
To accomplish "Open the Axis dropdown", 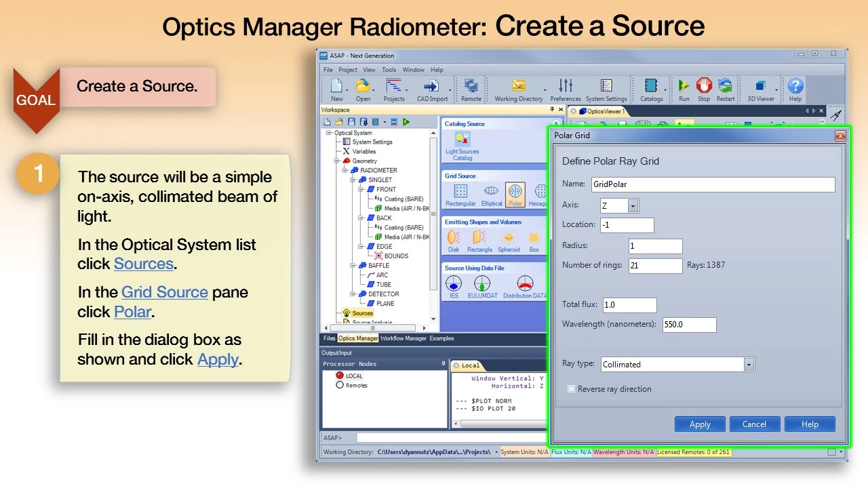I will (633, 206).
